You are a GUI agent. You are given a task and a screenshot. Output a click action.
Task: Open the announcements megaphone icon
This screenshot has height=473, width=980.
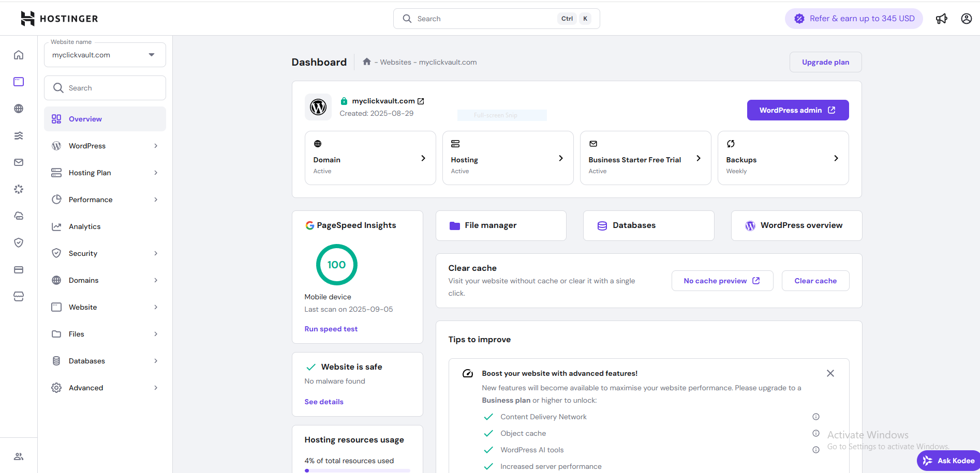point(941,19)
